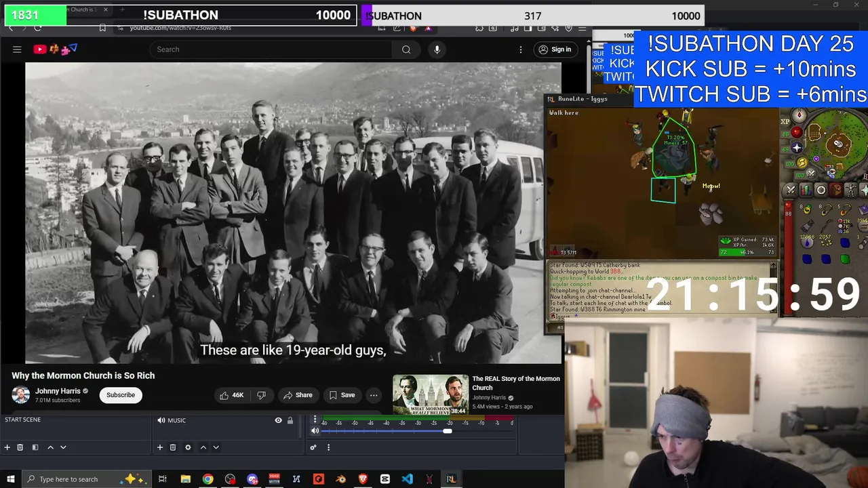Screen dimensions: 868x488
Task: Click the special attack orb in RuneLite
Action: click(811, 174)
